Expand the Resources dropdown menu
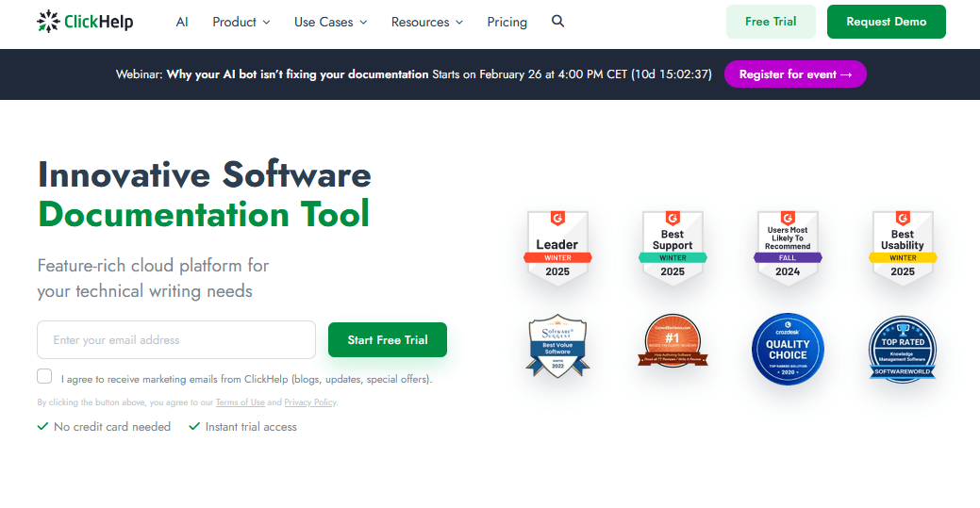Viewport: 980px width, 508px height. pos(427,22)
